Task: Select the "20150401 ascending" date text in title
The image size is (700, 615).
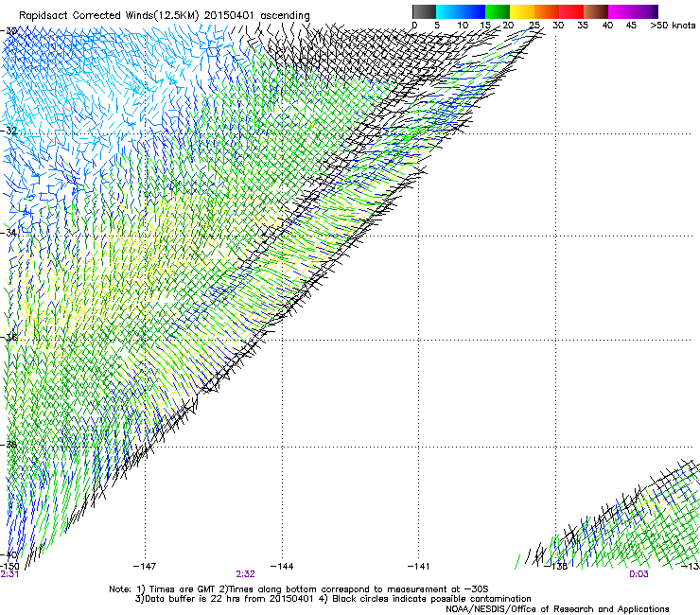Action: (x=257, y=16)
